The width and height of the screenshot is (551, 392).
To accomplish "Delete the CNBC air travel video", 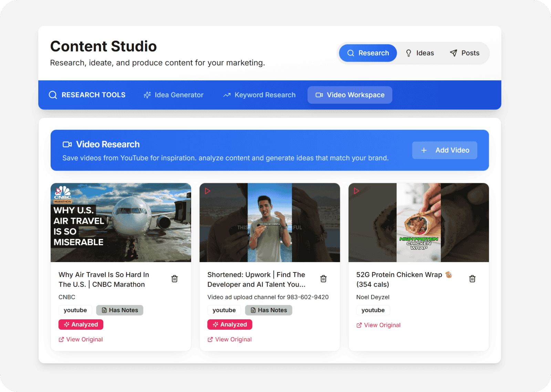I will (x=175, y=279).
